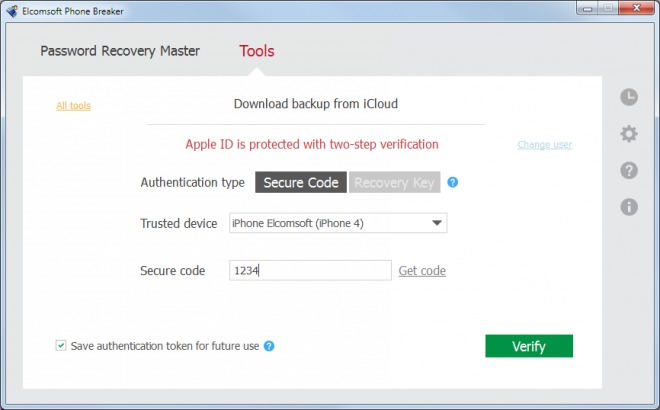The height and width of the screenshot is (410, 660).
Task: Switch to the Tools tab
Action: pos(257,51)
